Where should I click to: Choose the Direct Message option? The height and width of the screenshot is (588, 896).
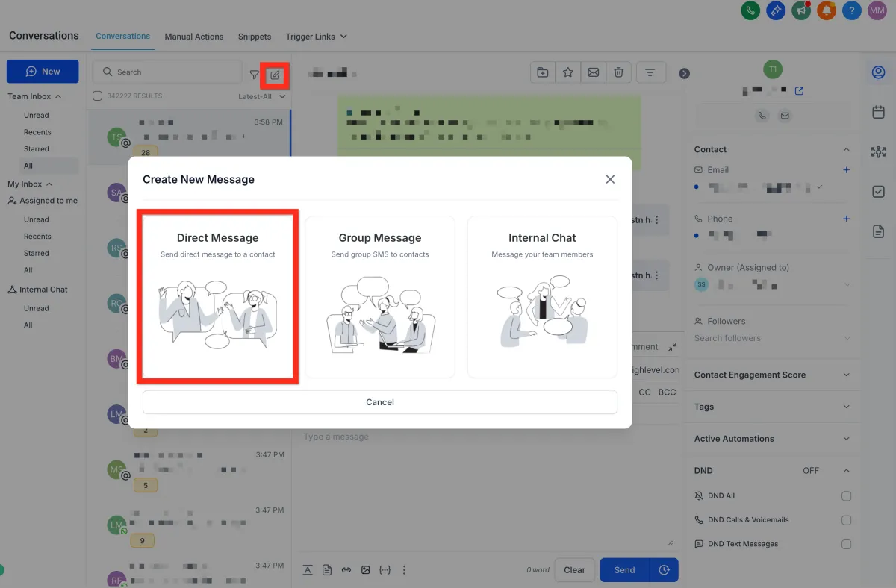coord(218,297)
